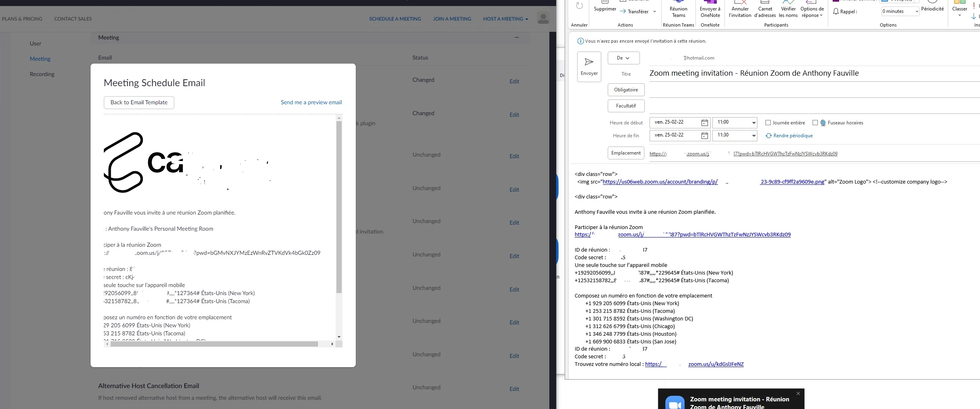Select User in the Zoom sidebar
This screenshot has height=409, width=980.
pos(35,43)
